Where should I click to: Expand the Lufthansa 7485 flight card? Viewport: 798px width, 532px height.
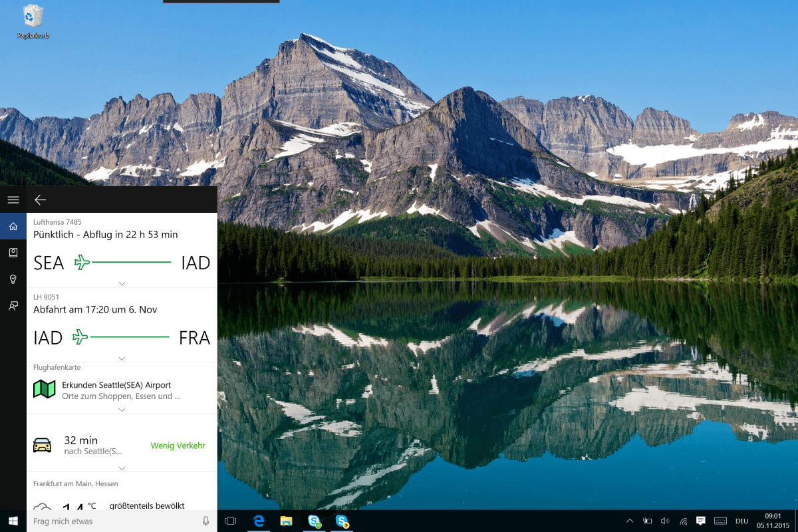(x=122, y=283)
